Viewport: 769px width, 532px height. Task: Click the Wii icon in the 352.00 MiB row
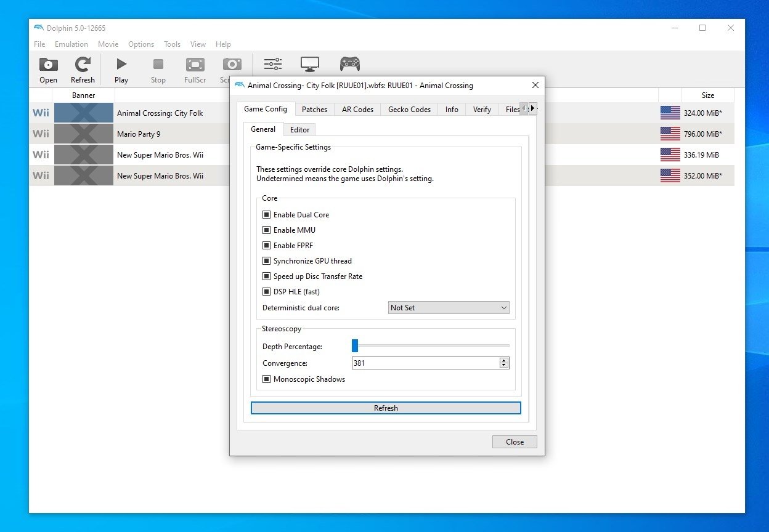(x=41, y=175)
